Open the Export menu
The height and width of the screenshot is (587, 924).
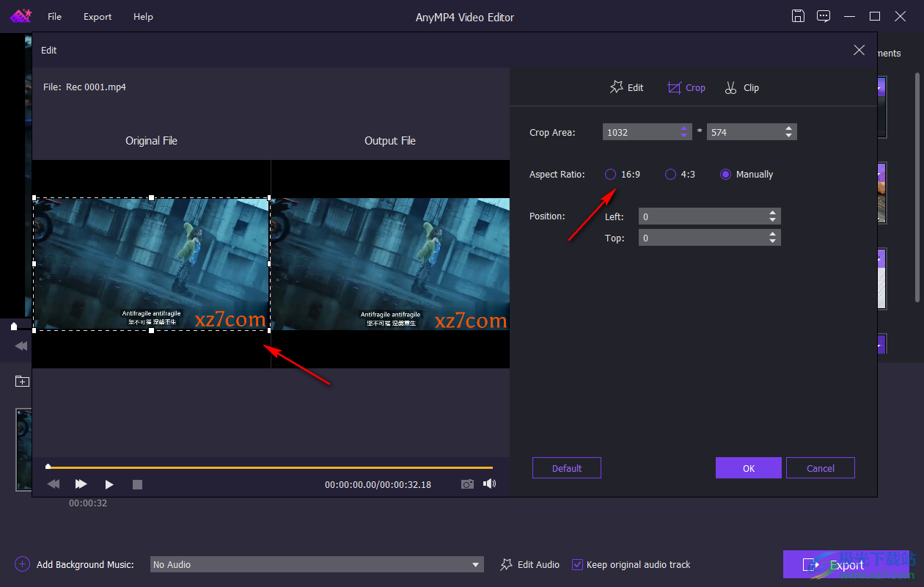(98, 16)
